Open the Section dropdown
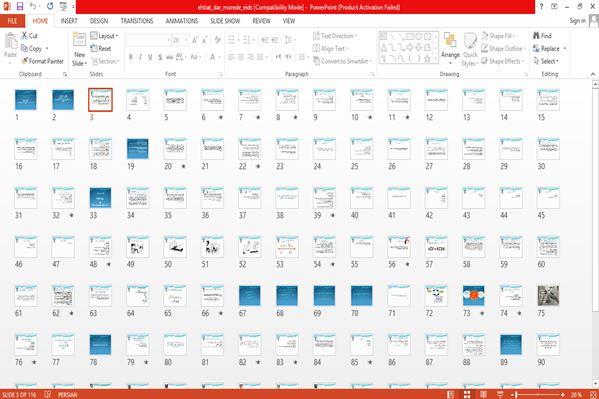599x399 pixels. (x=105, y=61)
